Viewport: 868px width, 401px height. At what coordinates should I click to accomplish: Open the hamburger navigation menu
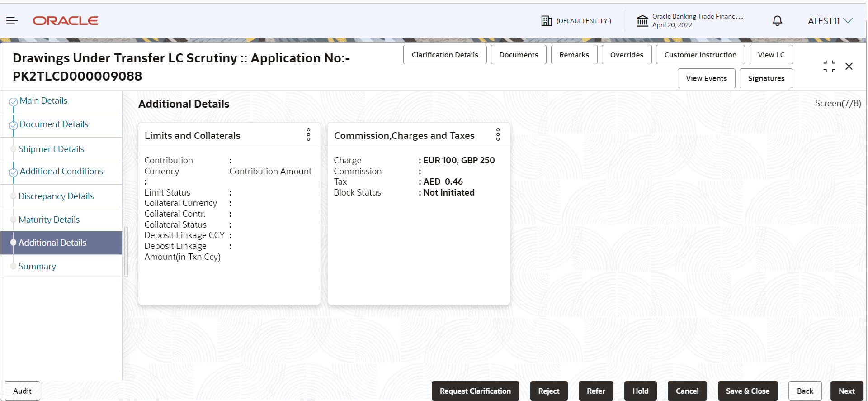click(12, 21)
